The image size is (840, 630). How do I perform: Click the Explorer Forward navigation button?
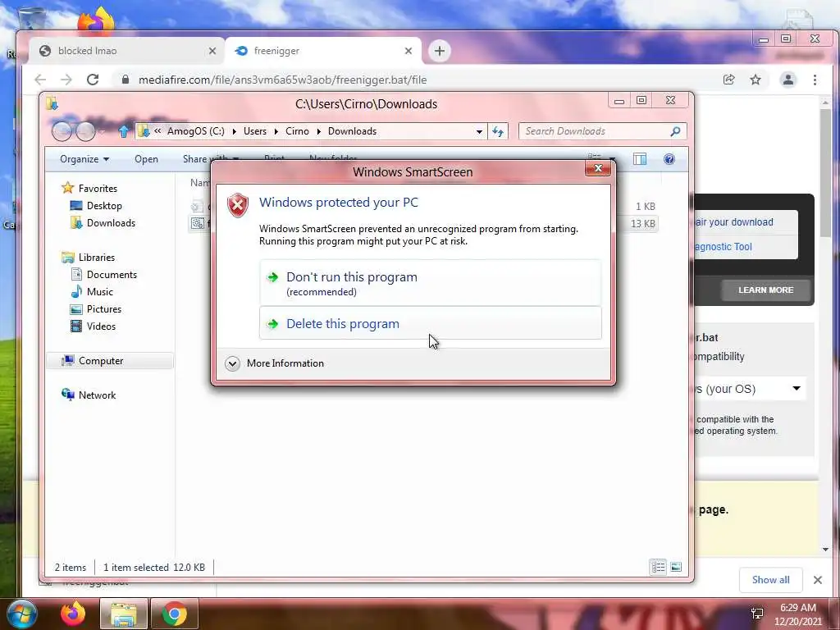click(85, 131)
